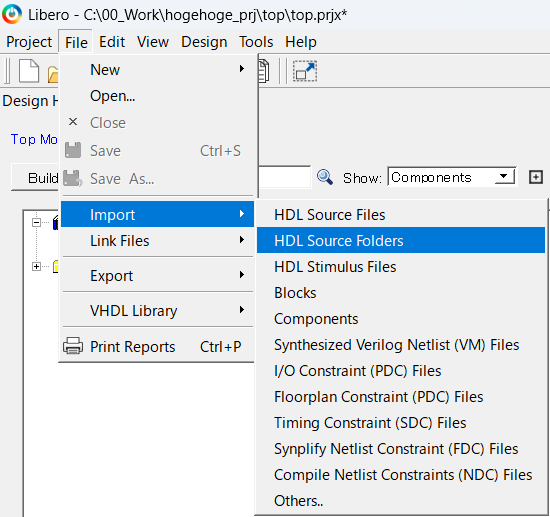Click the Libero logo in title bar
Screen dimensions: 550x517
12,14
